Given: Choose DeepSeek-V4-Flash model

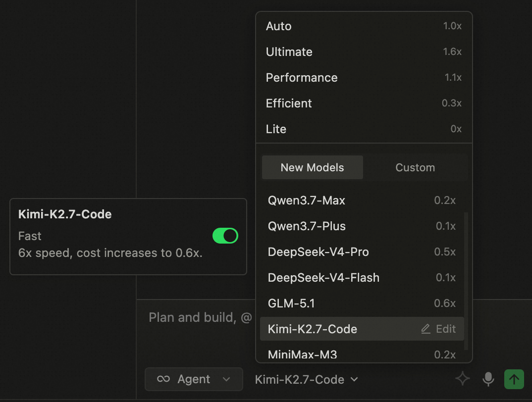Looking at the screenshot, I should 362,278.
